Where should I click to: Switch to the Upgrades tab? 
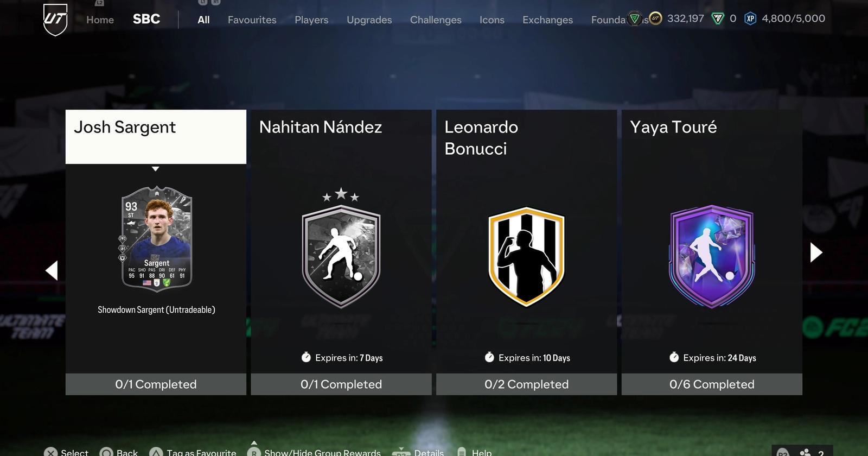point(369,20)
